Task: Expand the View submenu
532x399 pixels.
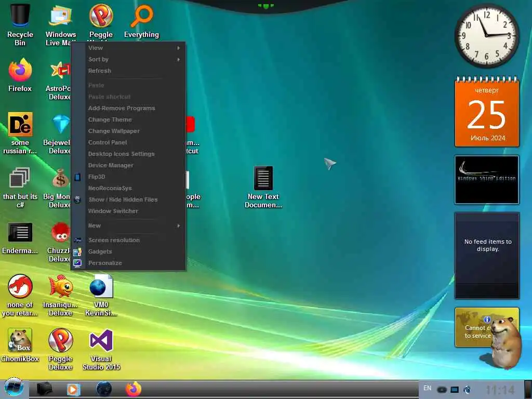Action: [129, 48]
